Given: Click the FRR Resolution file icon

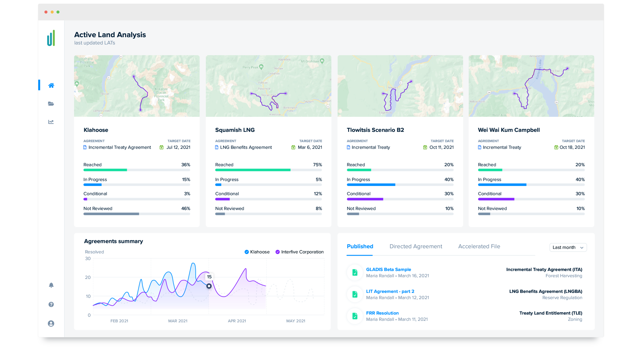Looking at the screenshot, I should [355, 316].
